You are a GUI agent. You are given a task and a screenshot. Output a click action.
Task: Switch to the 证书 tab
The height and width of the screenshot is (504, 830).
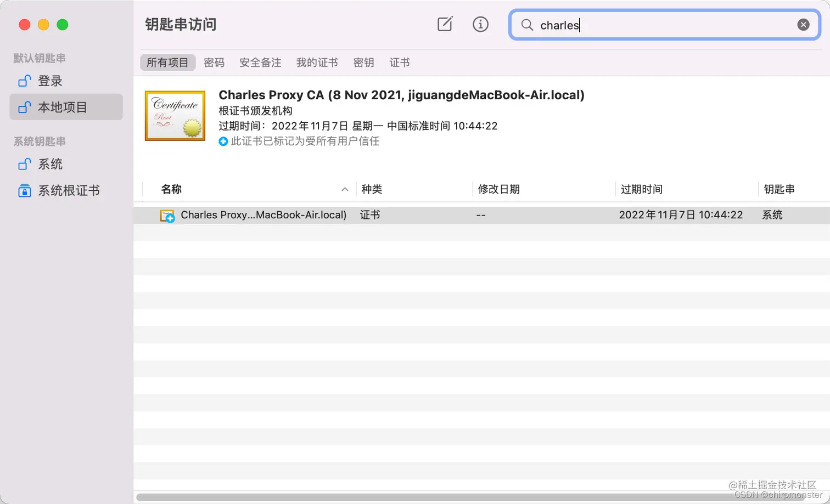tap(400, 63)
